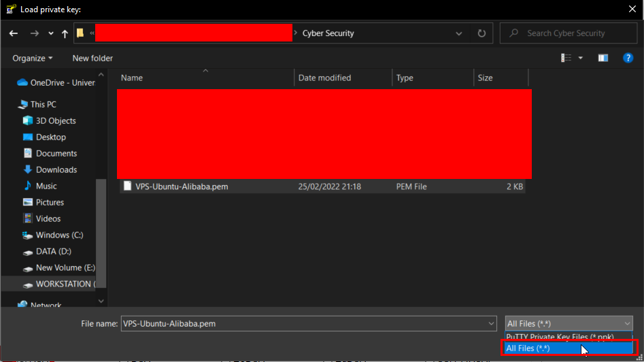Refresh the Cyber Security folder view
This screenshot has width=644, height=362.
click(481, 33)
